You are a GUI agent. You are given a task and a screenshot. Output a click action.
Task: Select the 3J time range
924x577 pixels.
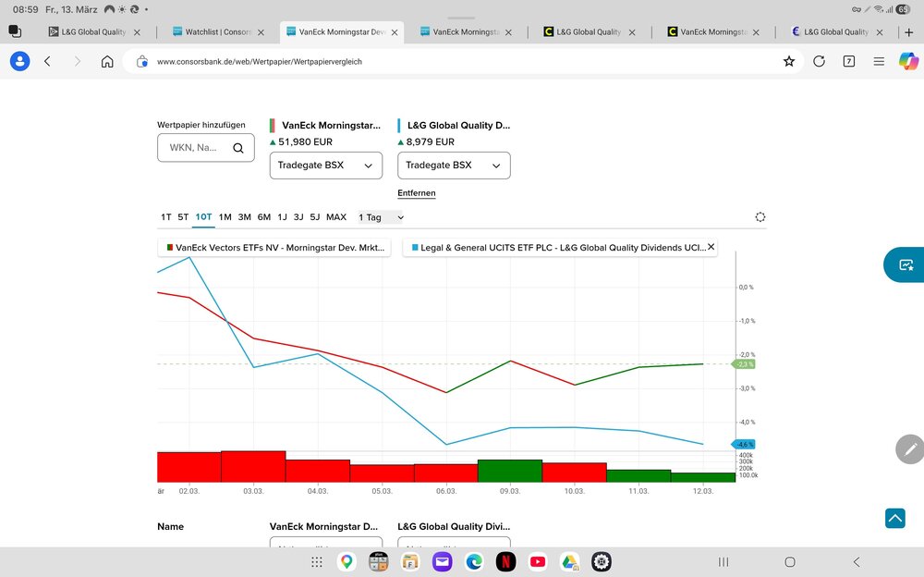pyautogui.click(x=298, y=217)
